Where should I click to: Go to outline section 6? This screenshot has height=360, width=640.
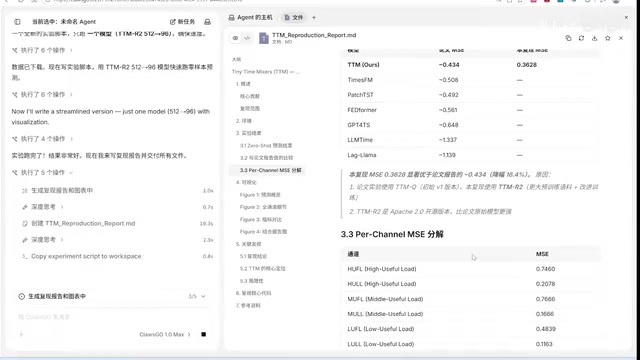253,293
